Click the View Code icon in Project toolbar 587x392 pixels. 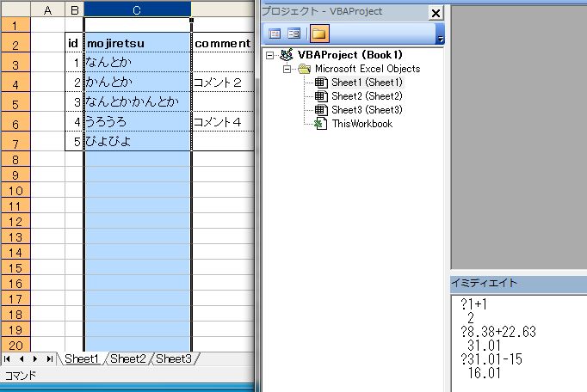pos(275,34)
